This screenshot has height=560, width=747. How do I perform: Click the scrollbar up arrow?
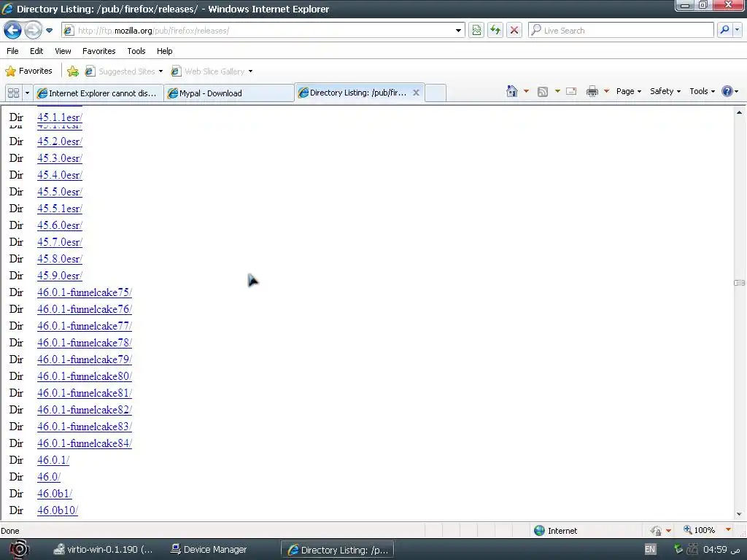(x=740, y=112)
